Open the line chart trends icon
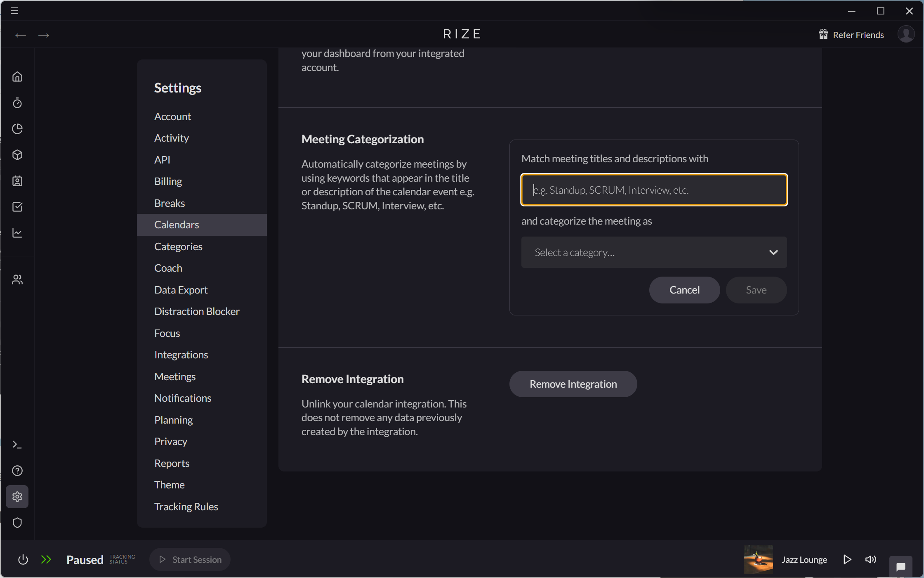 point(17,233)
